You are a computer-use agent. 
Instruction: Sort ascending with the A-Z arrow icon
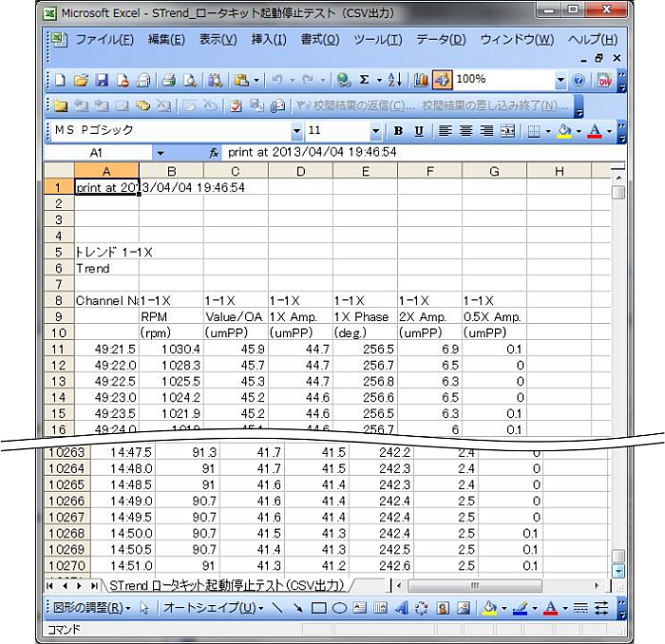pos(395,80)
